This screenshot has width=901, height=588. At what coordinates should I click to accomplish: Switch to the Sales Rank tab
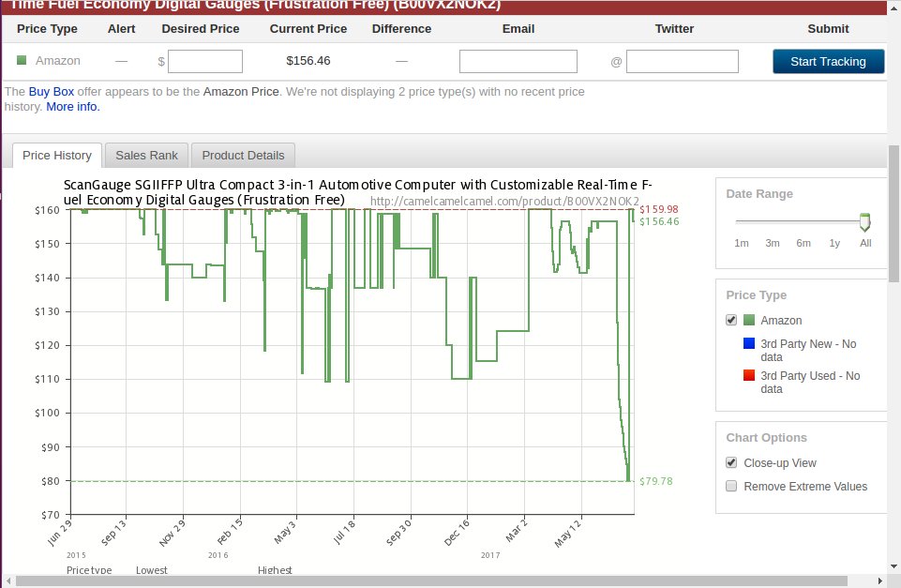[x=146, y=155]
